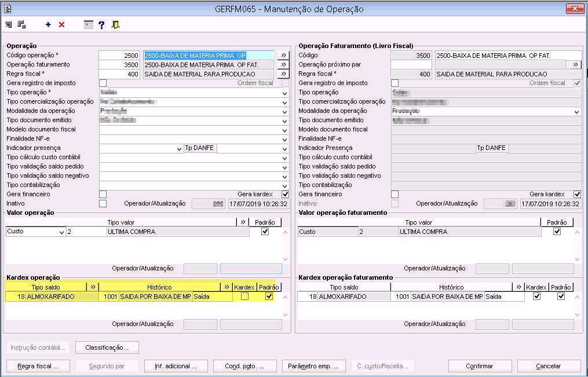The width and height of the screenshot is (588, 377).
Task: Toggle Padrão in Kardex operação faturamento row
Action: coord(561,297)
